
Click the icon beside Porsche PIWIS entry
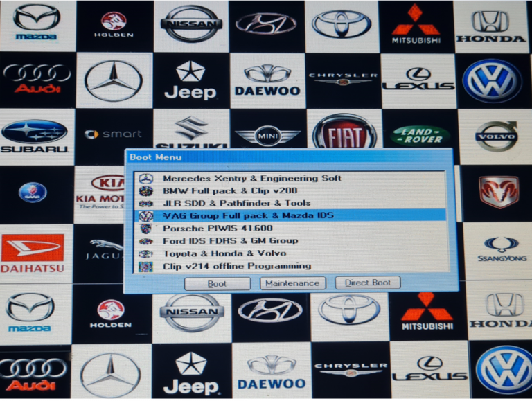pyautogui.click(x=146, y=229)
